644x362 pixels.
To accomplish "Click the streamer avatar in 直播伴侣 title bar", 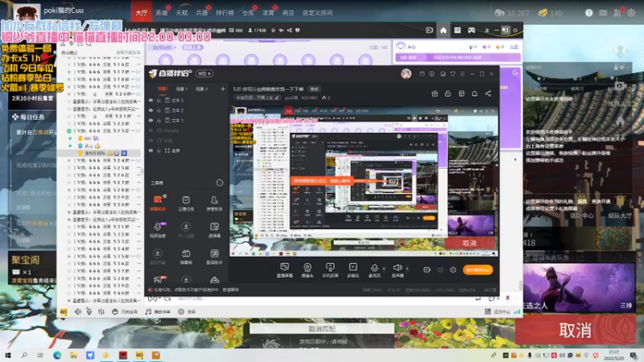I will click(x=407, y=73).
